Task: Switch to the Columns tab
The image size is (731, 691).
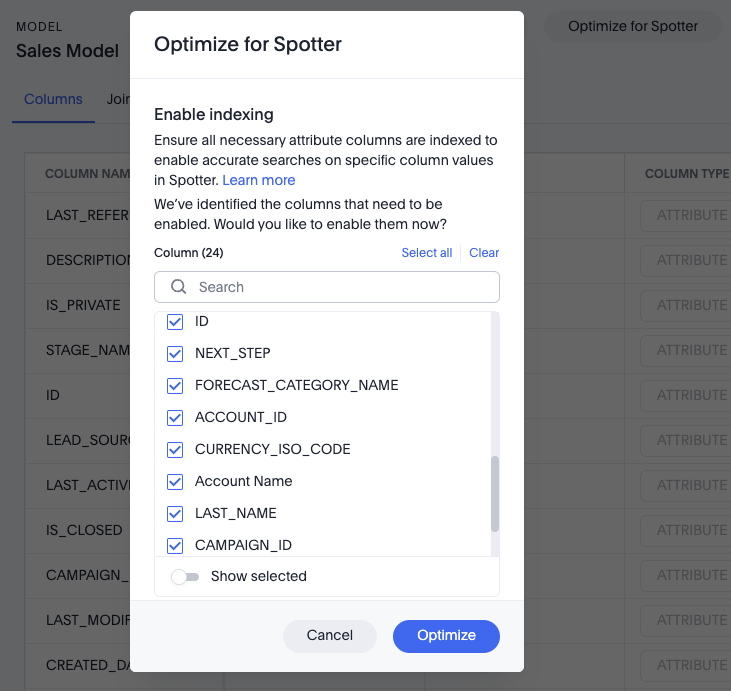Action: click(x=53, y=100)
